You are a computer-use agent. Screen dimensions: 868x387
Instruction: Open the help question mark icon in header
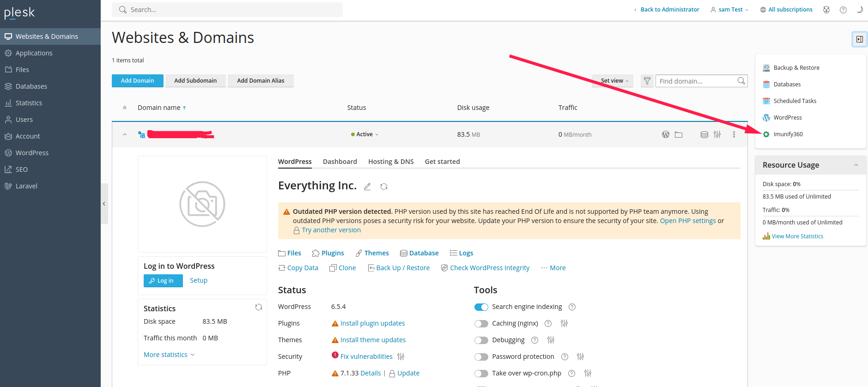tap(843, 10)
